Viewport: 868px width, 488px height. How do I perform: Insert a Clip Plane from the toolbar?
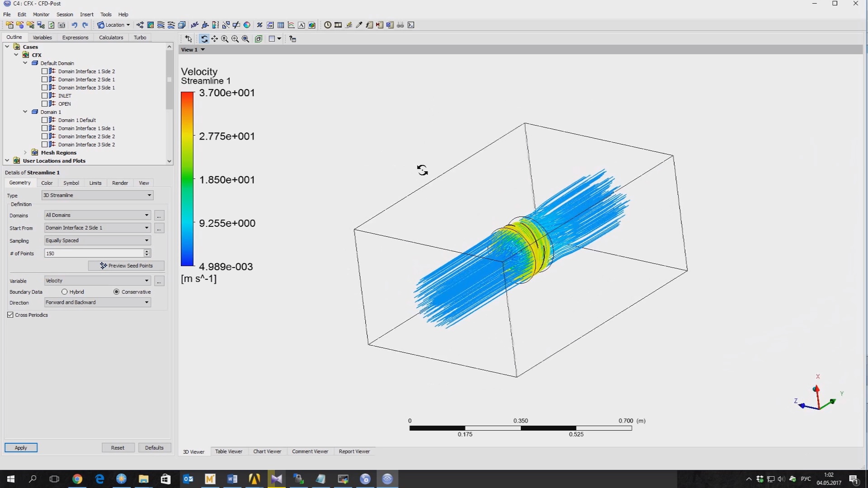[x=236, y=25]
